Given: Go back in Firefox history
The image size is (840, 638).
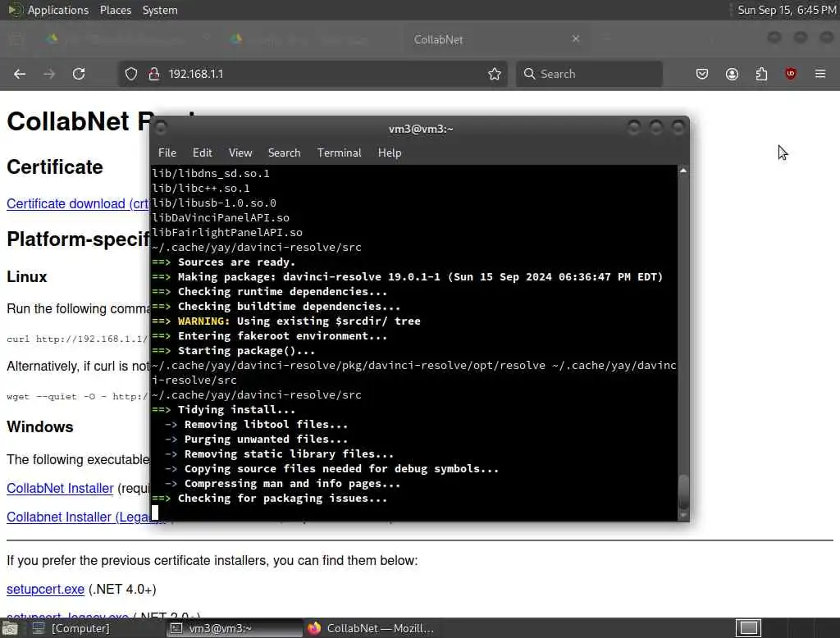Looking at the screenshot, I should [x=20, y=74].
